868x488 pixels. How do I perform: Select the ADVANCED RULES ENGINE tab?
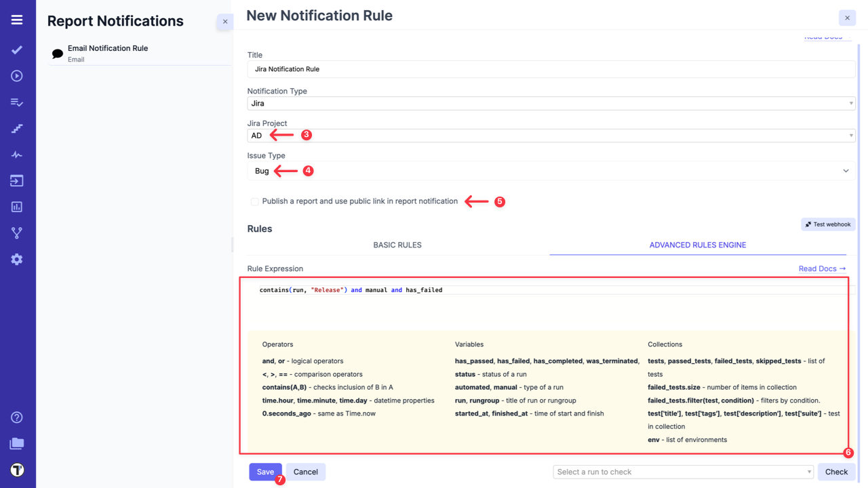point(697,245)
